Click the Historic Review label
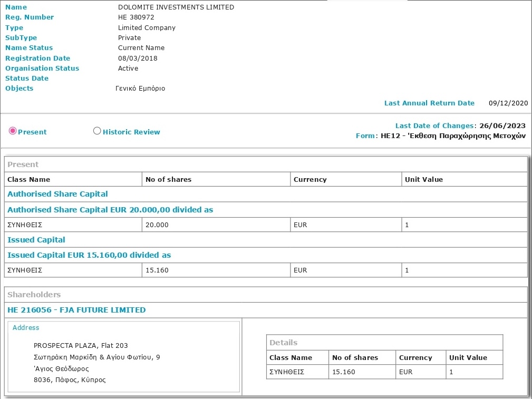 [131, 132]
